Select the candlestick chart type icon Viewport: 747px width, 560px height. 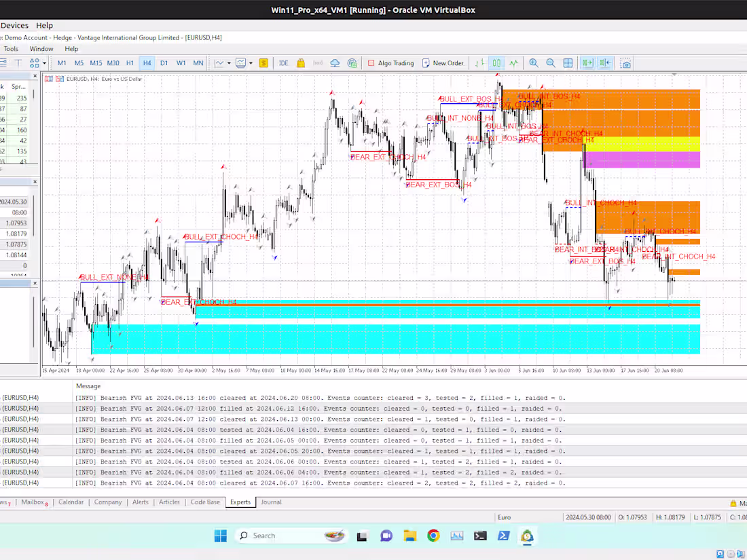[x=496, y=62]
